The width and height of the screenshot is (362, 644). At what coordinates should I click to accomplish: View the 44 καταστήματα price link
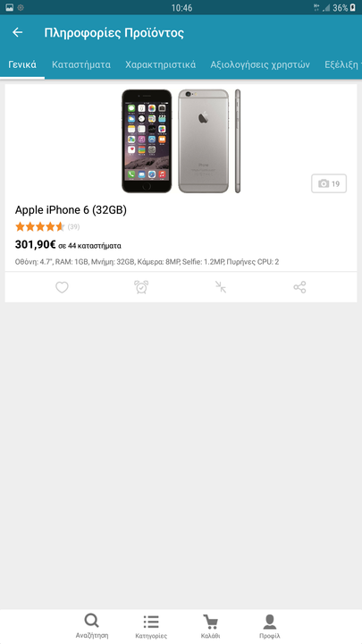click(89, 246)
